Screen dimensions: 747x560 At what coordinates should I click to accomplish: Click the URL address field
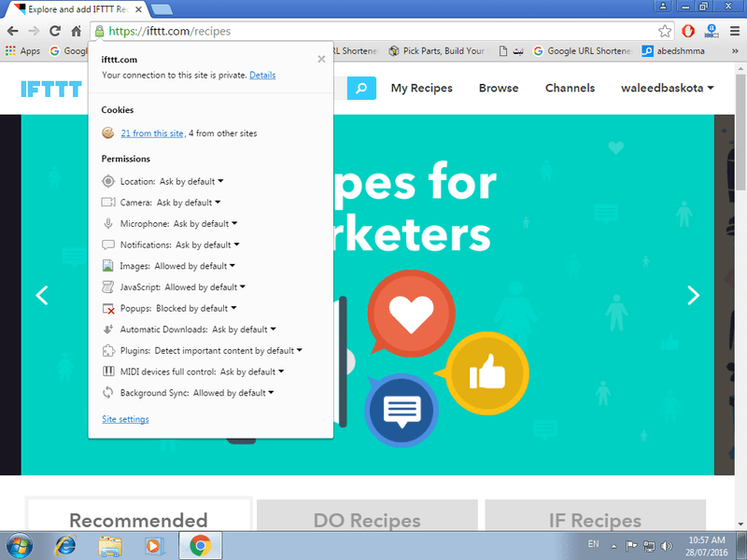point(381,32)
